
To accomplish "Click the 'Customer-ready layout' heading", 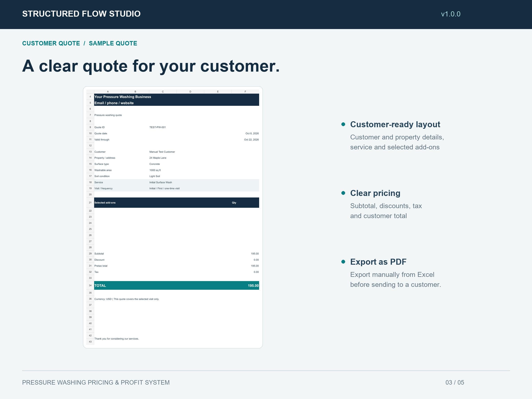I will [395, 124].
